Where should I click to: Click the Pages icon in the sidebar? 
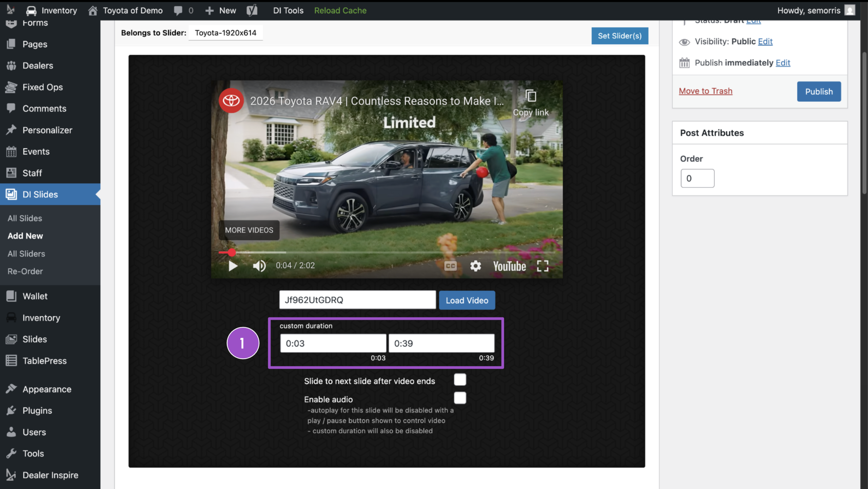click(x=11, y=44)
